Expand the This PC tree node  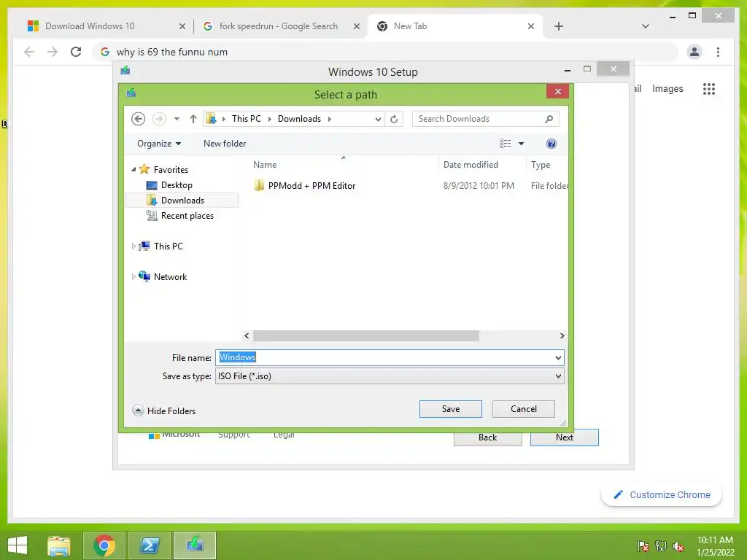tap(134, 246)
